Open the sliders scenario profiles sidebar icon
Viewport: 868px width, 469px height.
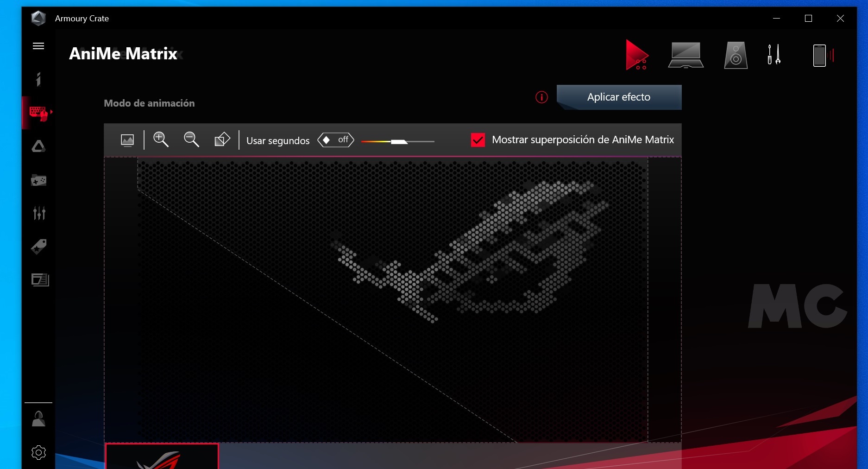[39, 213]
